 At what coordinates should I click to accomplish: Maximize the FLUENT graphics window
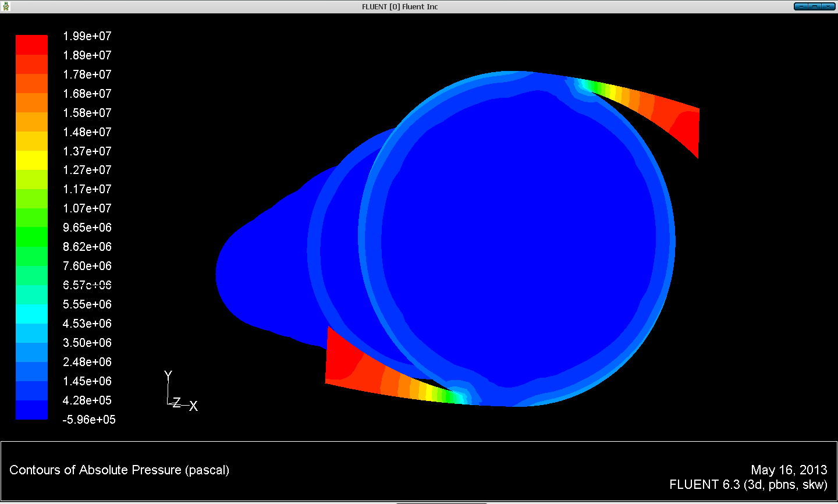[x=815, y=6]
